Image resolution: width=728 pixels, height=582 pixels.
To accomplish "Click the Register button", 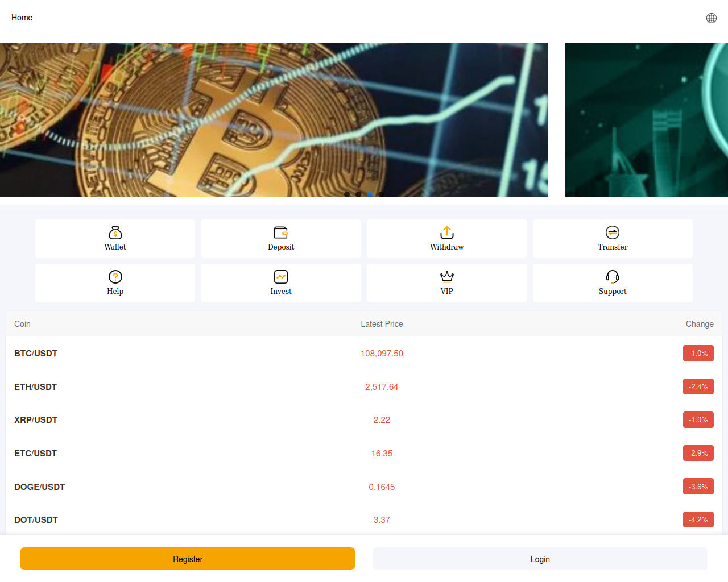I will tap(188, 559).
